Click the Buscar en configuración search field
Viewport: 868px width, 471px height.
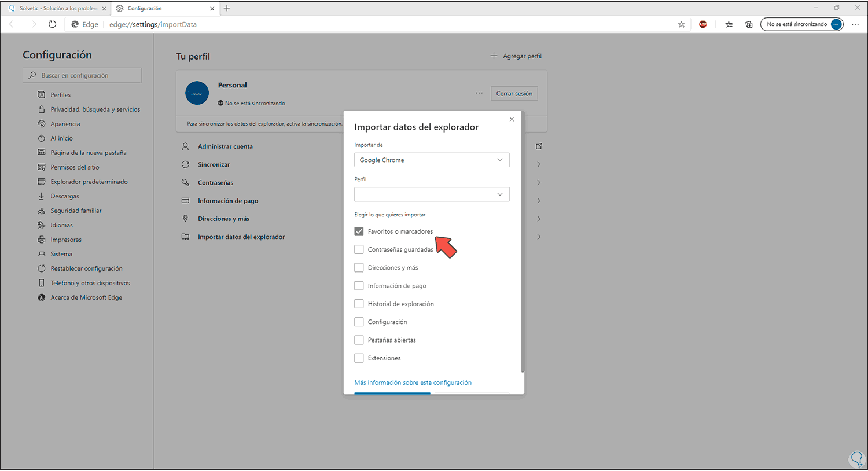click(x=82, y=75)
